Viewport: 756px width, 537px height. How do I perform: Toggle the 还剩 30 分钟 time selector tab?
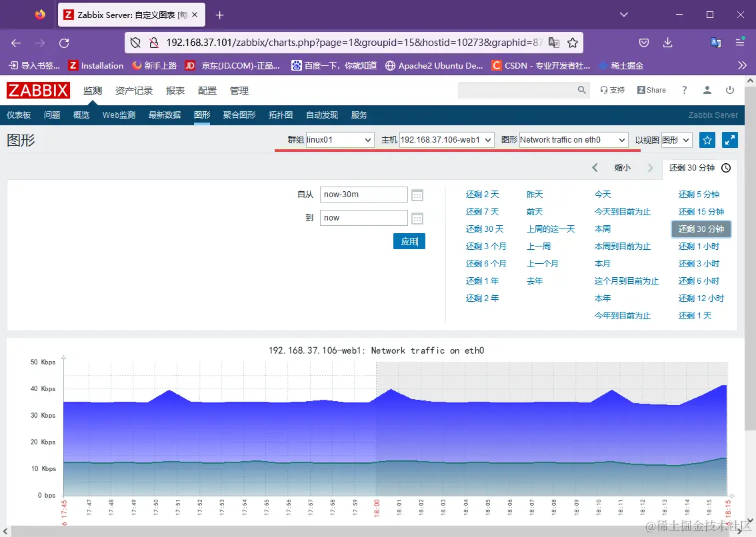(699, 168)
